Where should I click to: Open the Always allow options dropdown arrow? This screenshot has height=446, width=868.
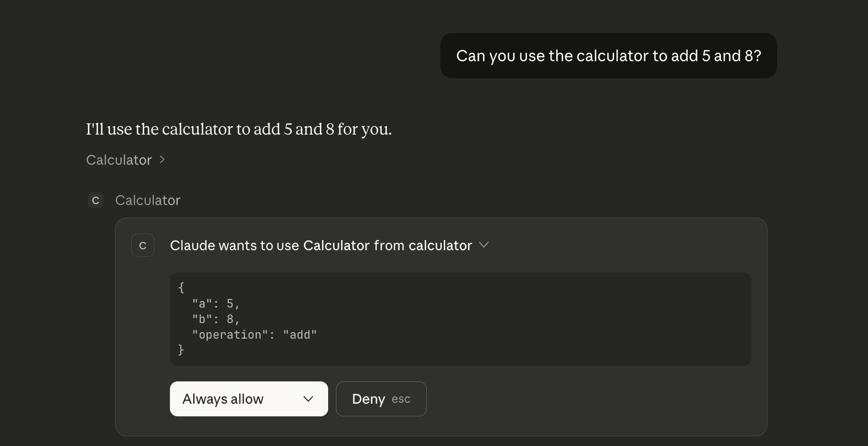point(309,399)
